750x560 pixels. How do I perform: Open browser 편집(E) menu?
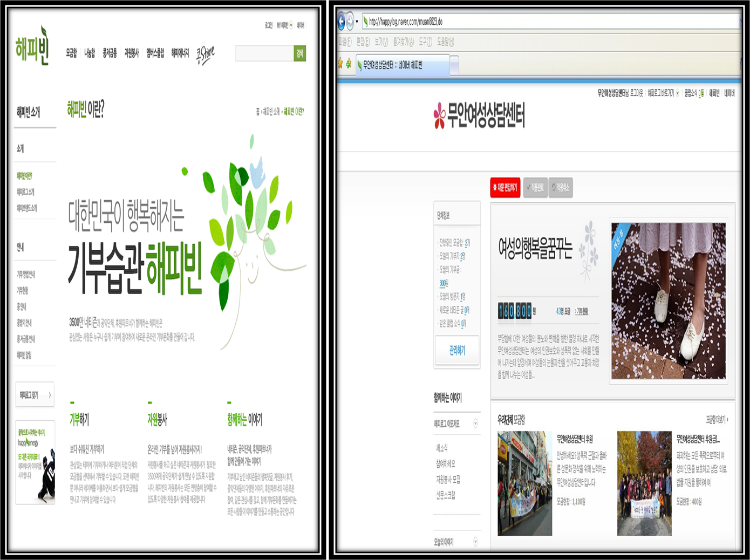pyautogui.click(x=363, y=42)
